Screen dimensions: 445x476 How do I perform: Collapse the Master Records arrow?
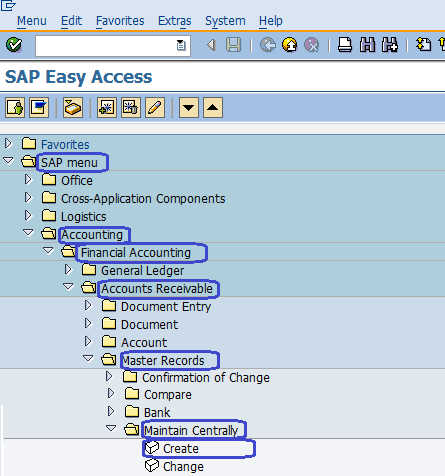click(88, 358)
